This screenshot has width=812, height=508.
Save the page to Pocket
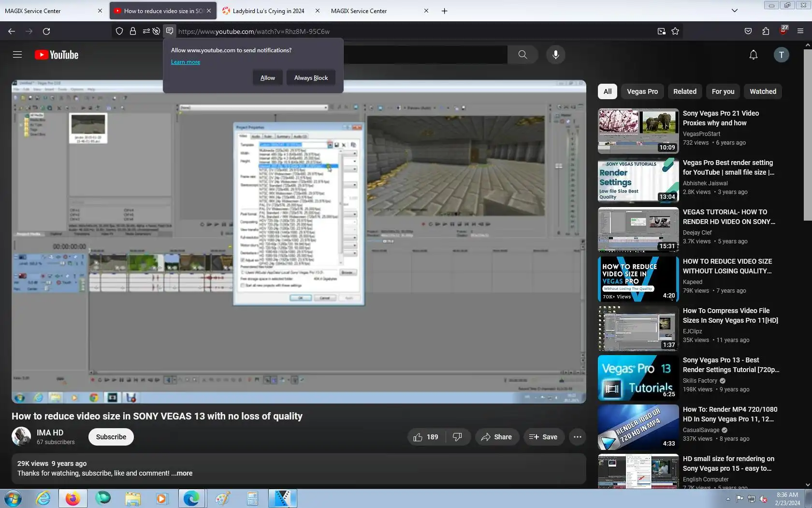748,31
